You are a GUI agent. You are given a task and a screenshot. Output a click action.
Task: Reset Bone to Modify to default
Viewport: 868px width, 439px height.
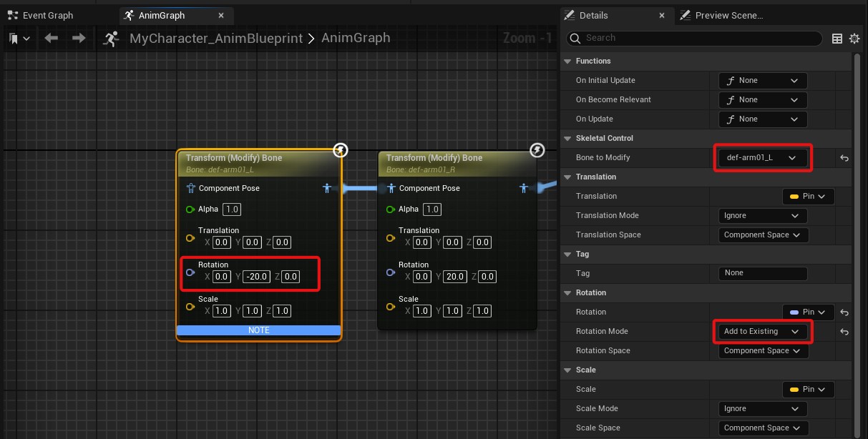[844, 158]
